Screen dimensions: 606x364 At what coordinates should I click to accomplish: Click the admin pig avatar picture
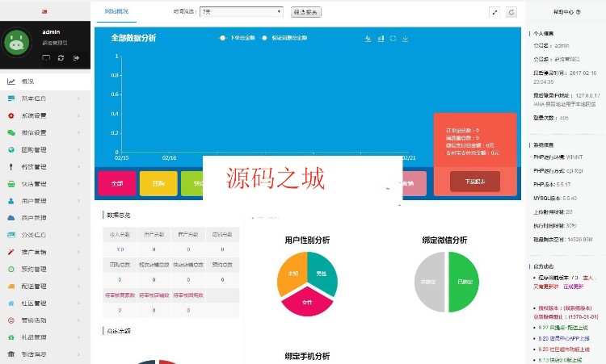point(17,43)
